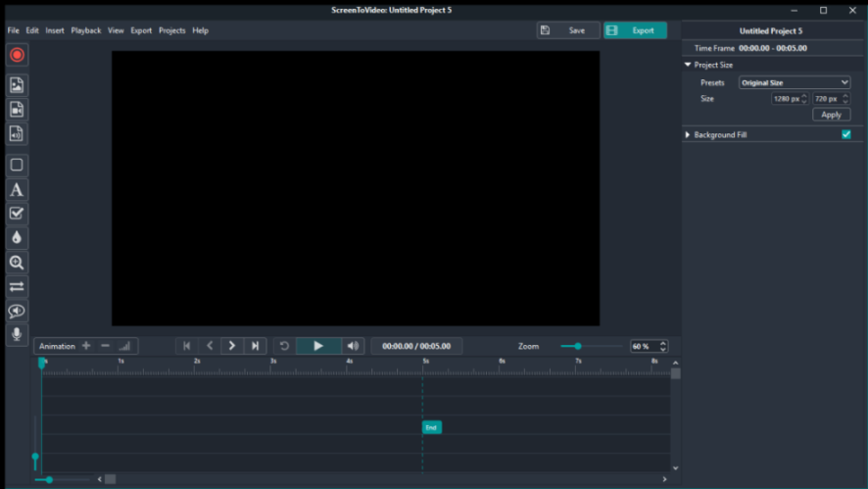Step the project height value

[x=845, y=99]
